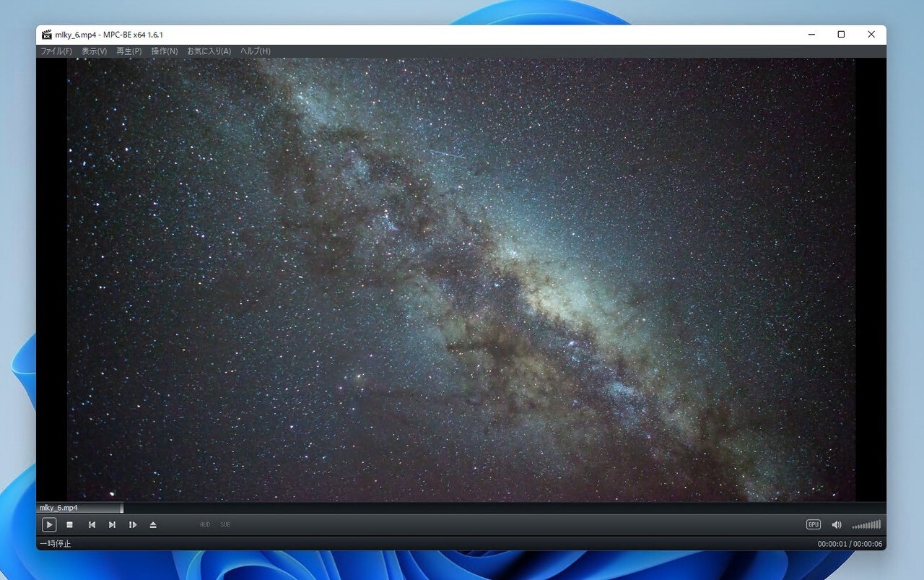Skip to the previous file

(92, 524)
